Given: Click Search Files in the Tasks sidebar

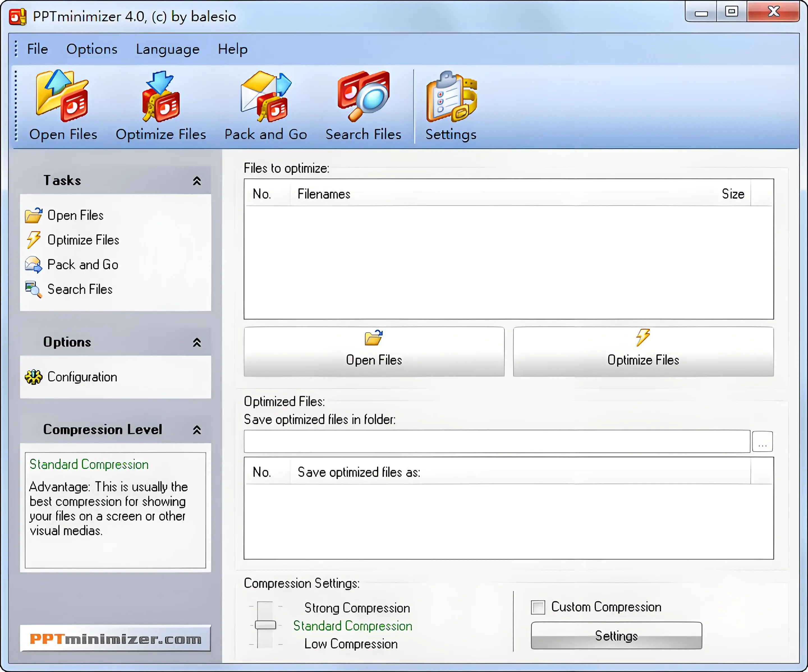Looking at the screenshot, I should [80, 289].
